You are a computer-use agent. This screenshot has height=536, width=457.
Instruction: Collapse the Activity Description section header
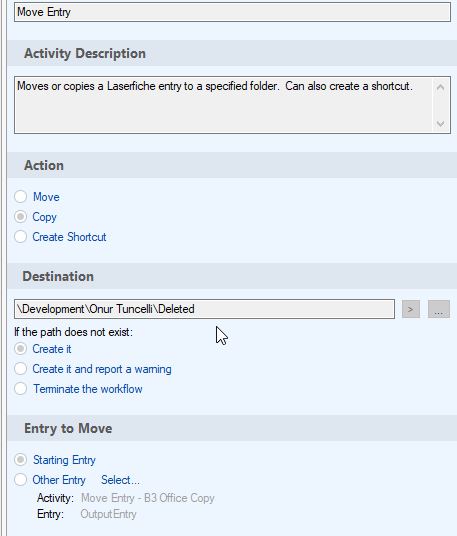pos(232,53)
